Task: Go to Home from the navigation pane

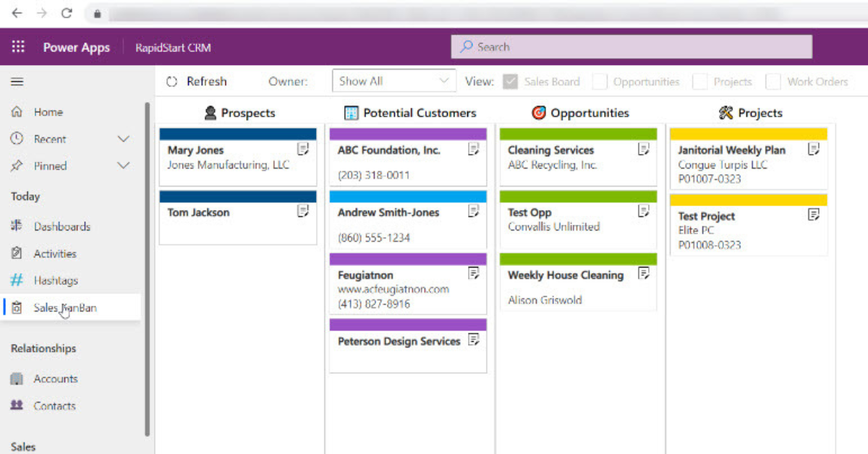Action: point(48,111)
